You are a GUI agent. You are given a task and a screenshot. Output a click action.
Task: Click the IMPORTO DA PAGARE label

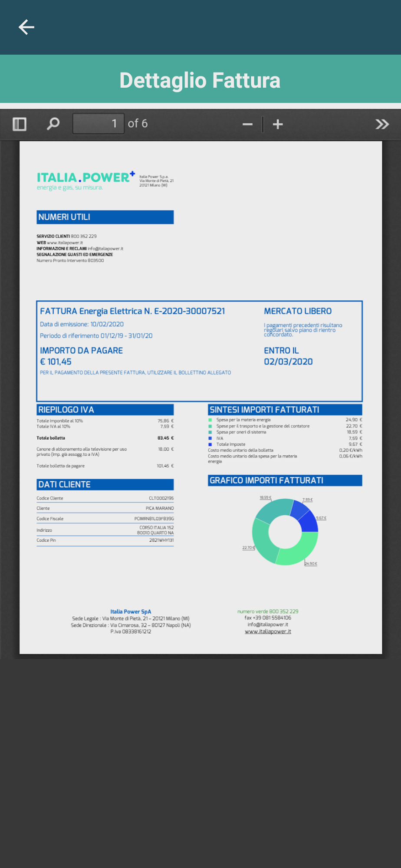tap(81, 350)
